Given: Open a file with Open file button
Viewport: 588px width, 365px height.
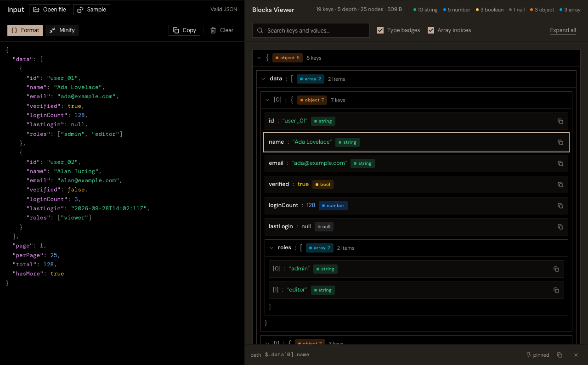Looking at the screenshot, I should (x=50, y=10).
